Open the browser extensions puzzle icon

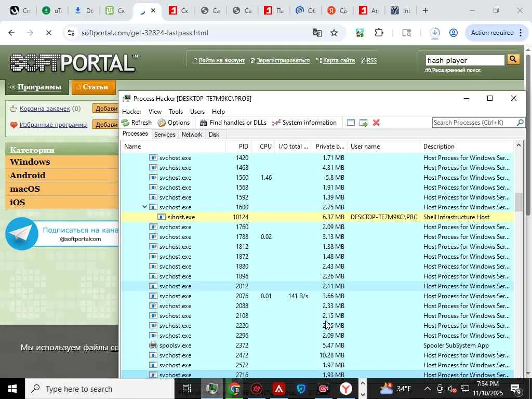[379, 33]
